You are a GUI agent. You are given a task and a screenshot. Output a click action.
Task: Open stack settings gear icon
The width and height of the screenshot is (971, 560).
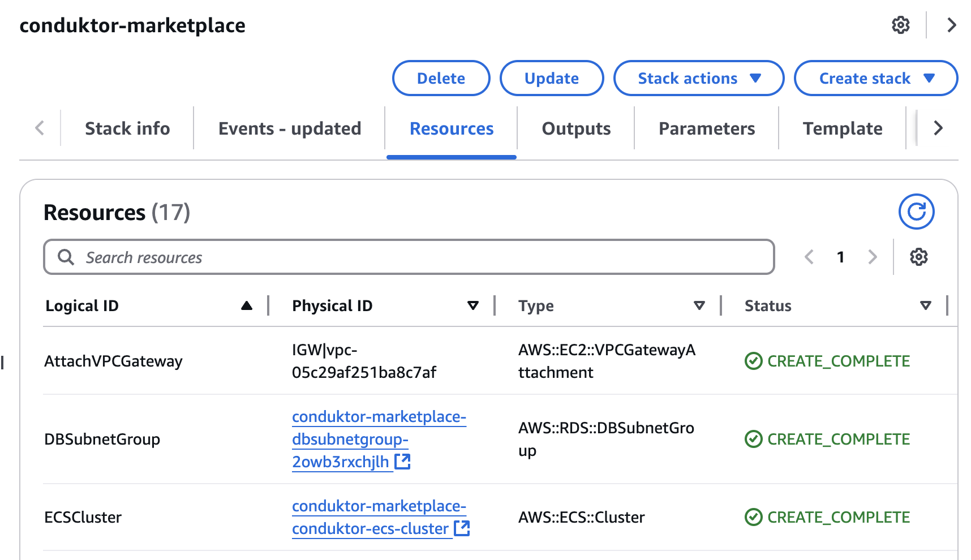tap(900, 25)
